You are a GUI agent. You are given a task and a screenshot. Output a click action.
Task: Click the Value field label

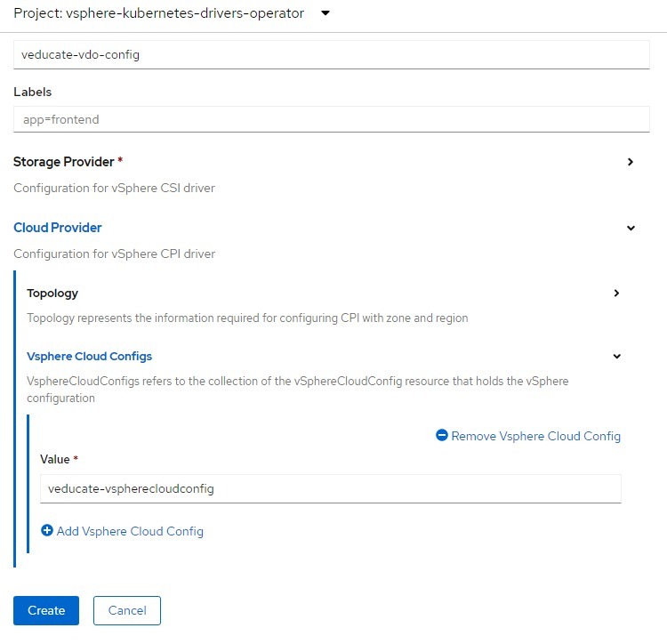pos(54,459)
